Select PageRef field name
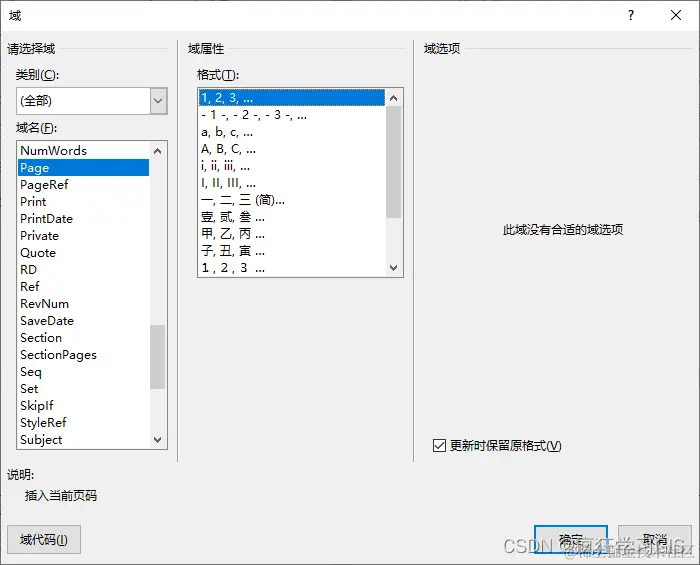700x565 pixels. coord(83,185)
